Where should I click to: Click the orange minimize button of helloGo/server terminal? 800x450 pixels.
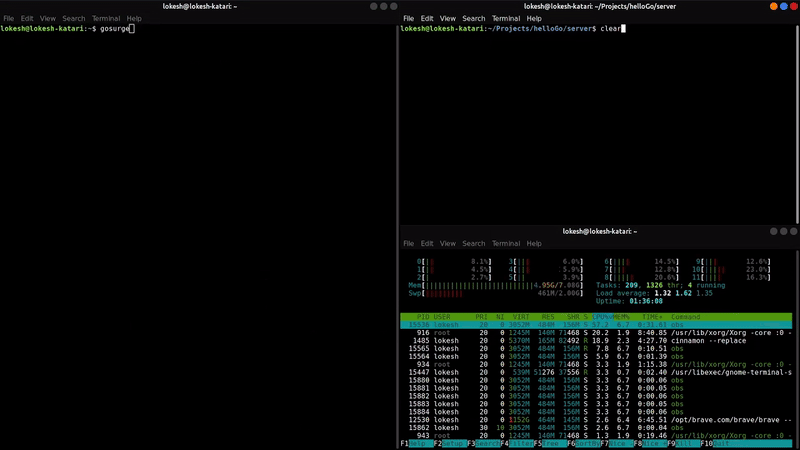(773, 6)
